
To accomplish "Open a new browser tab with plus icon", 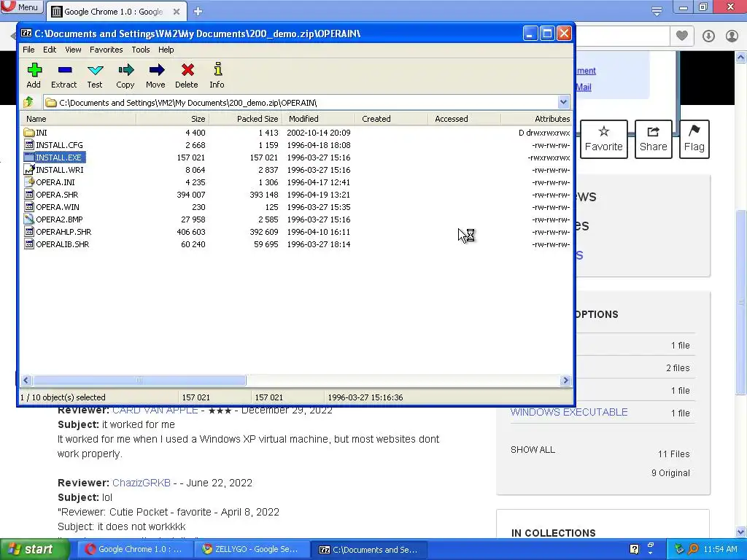I will (198, 12).
